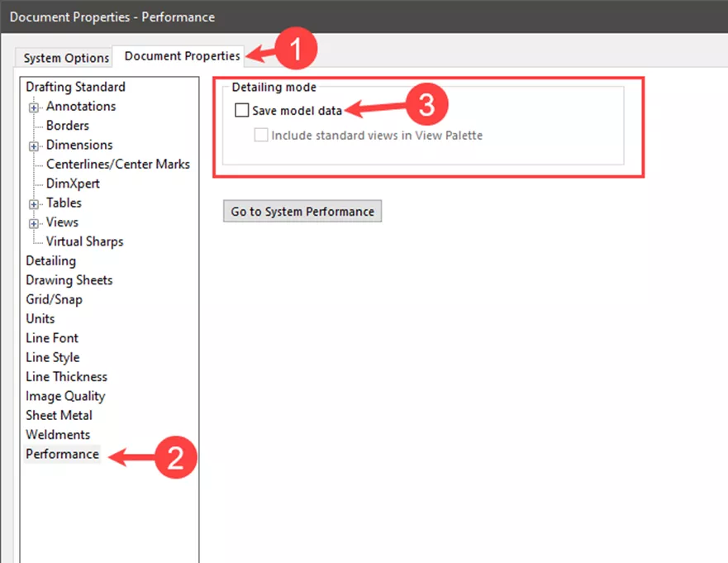
Task: Choose DimXpert in the list
Action: point(73,184)
